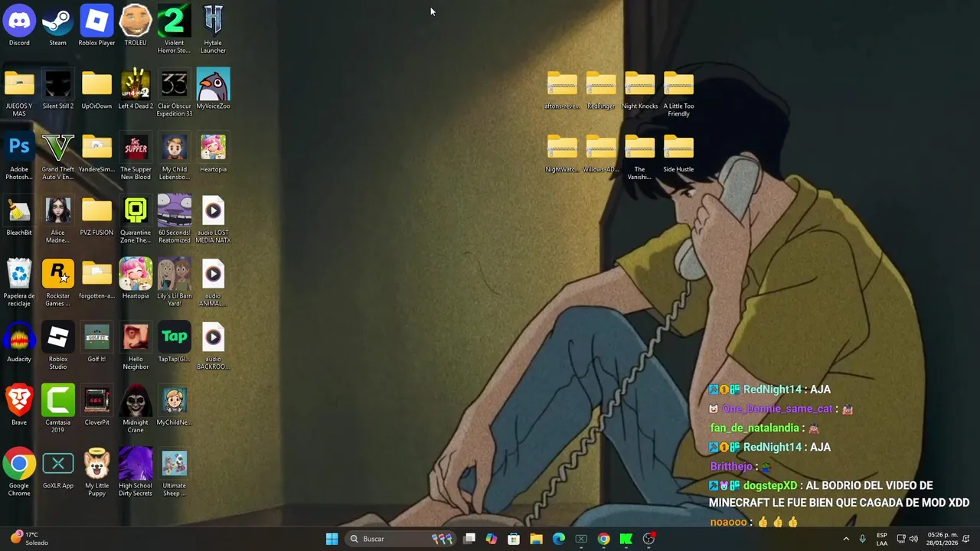
Task: Select audio LOST MEDIA NATX file
Action: coord(213,220)
